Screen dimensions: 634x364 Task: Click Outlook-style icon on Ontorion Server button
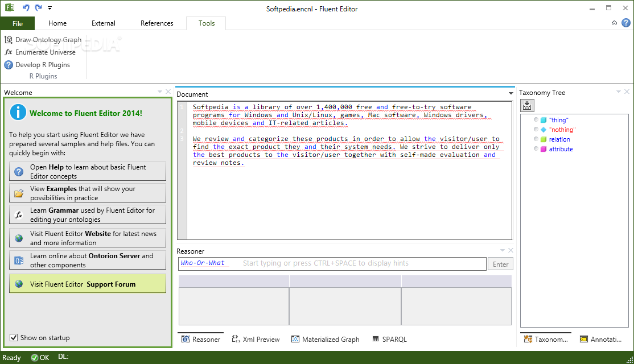(19, 260)
